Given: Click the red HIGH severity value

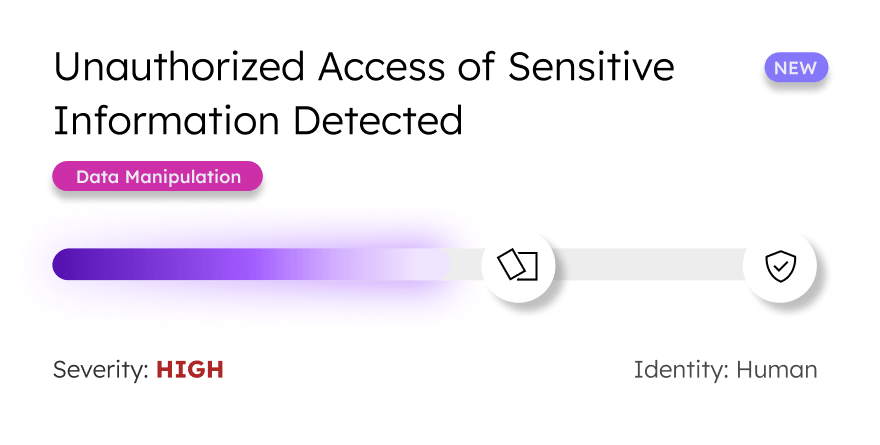Looking at the screenshot, I should click(x=190, y=370).
